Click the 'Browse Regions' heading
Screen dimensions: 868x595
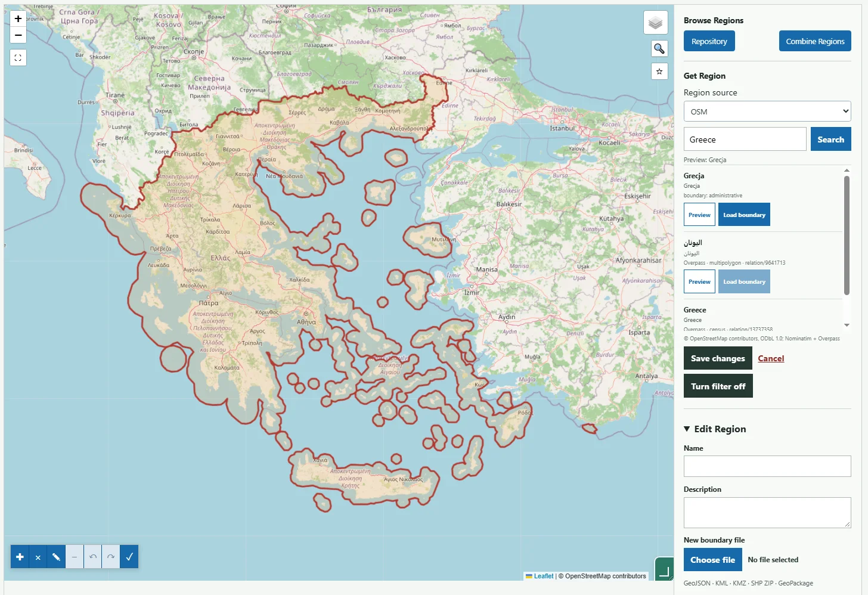click(714, 20)
